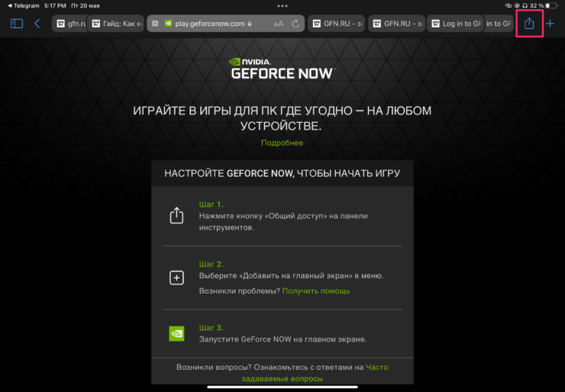Tap the green NVIDIA icon in Шаг 3
Viewport: 565px width, 392px height.
(176, 334)
